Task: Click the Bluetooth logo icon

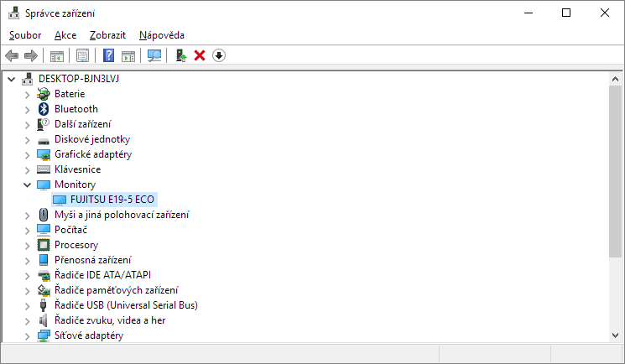Action: [x=44, y=109]
